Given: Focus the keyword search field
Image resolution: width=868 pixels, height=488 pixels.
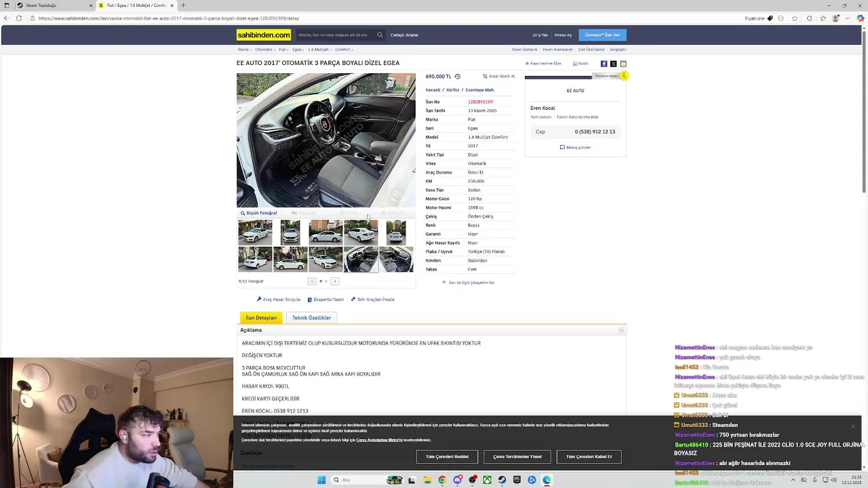Looking at the screenshot, I should point(336,35).
